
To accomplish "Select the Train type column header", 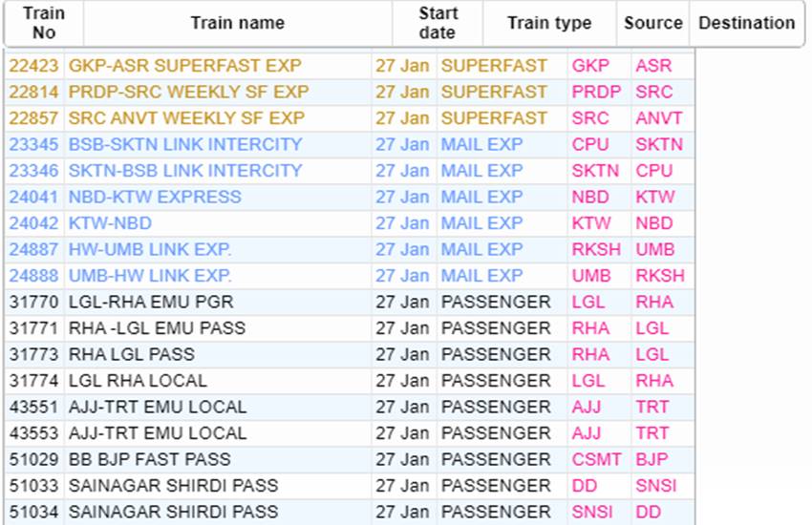I will click(x=549, y=24).
